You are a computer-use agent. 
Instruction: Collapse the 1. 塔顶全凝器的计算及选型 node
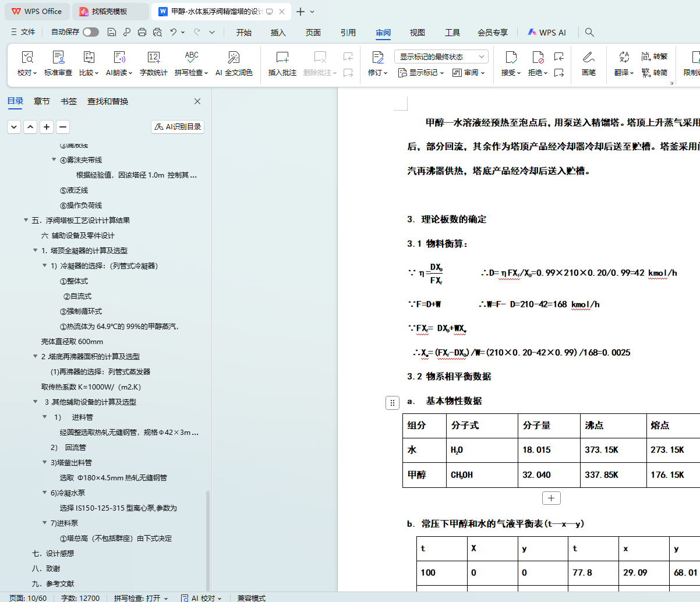(x=36, y=250)
